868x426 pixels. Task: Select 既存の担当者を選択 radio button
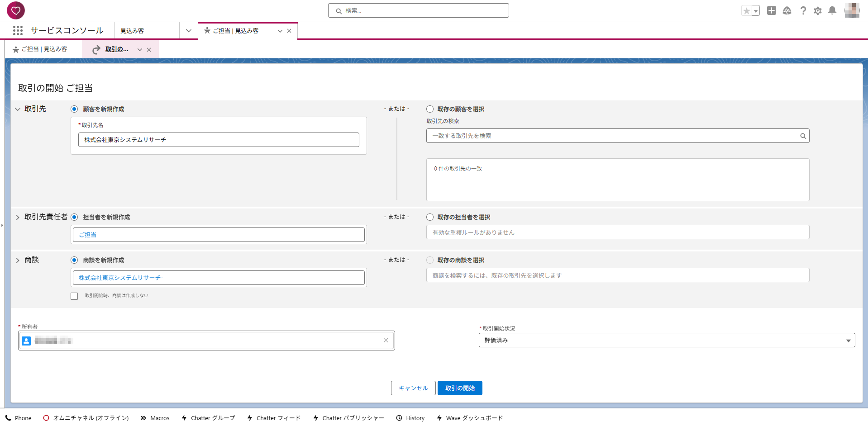click(430, 217)
